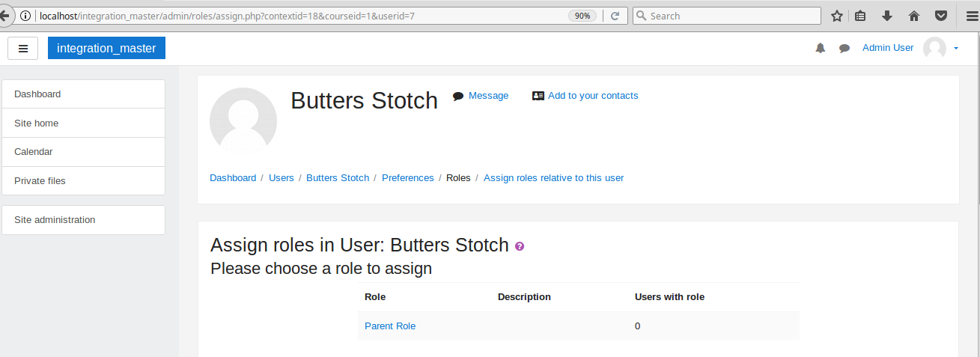Select Calendar in the side navigation
Viewport: 980px width, 357px height.
click(84, 152)
